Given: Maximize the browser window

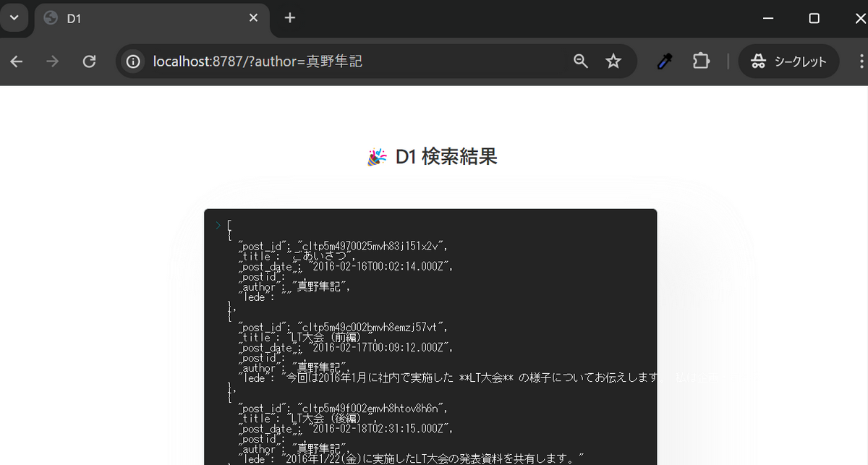Looking at the screenshot, I should (x=814, y=18).
